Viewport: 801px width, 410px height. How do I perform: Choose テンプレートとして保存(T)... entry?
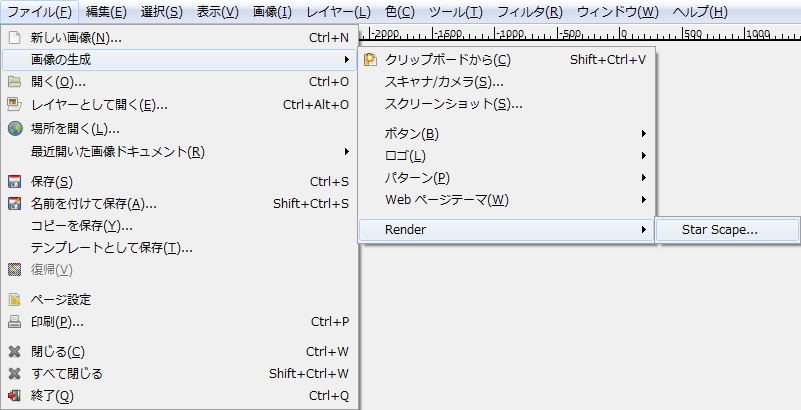180,248
